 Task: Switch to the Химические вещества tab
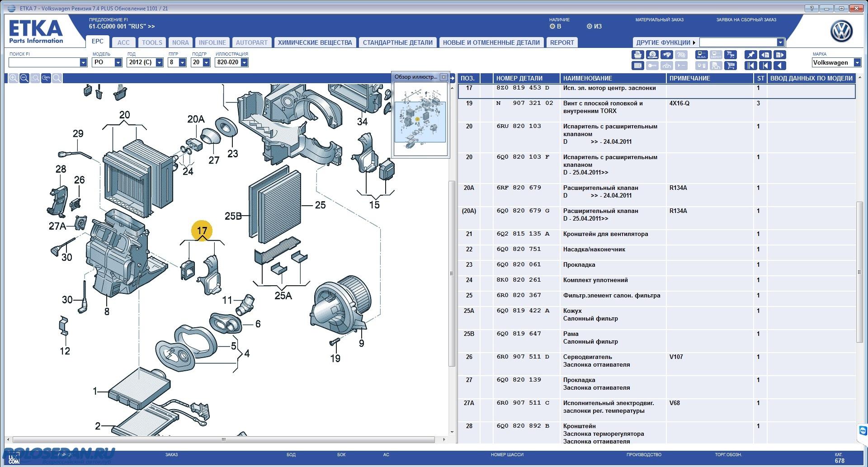tap(315, 42)
